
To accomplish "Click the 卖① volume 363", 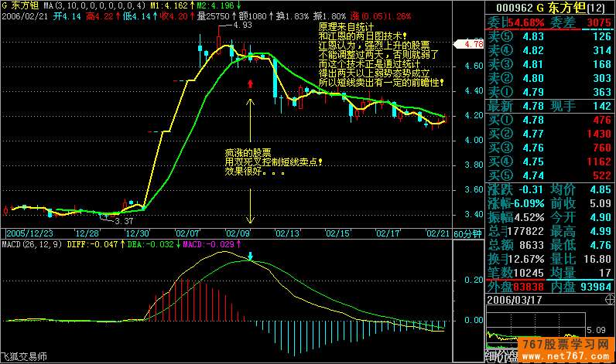I will (602, 92).
